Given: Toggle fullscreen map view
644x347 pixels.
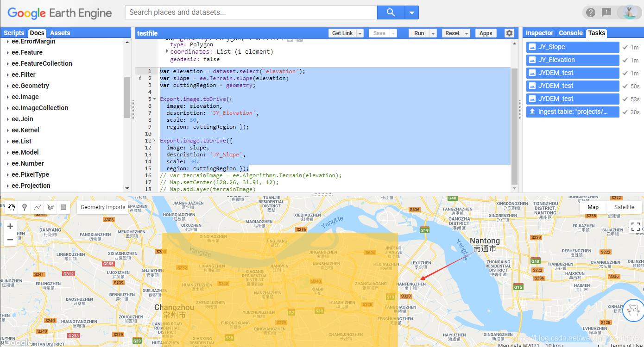Looking at the screenshot, I should pyautogui.click(x=635, y=227).
